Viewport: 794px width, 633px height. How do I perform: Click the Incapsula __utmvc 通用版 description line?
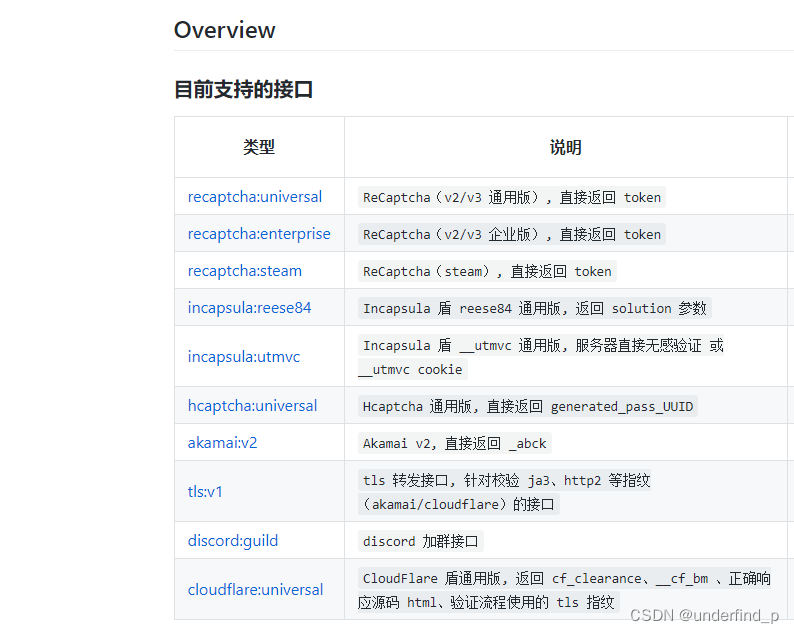click(x=541, y=345)
